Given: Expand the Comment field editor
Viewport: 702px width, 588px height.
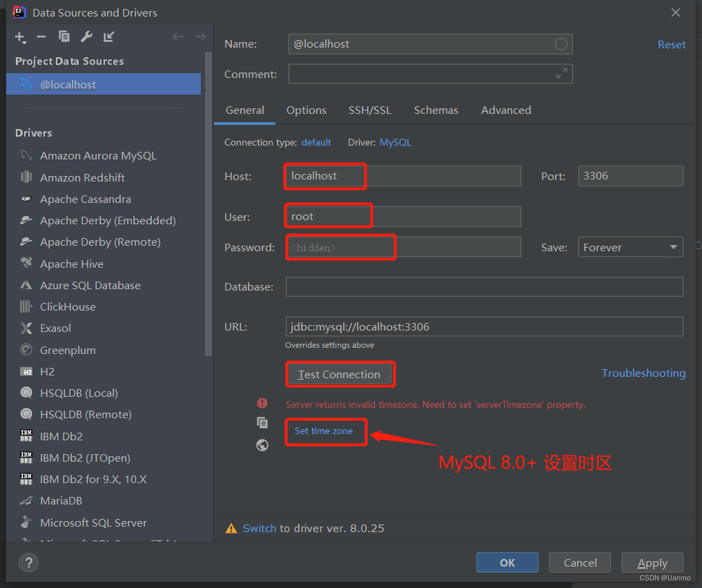Looking at the screenshot, I should [x=561, y=73].
